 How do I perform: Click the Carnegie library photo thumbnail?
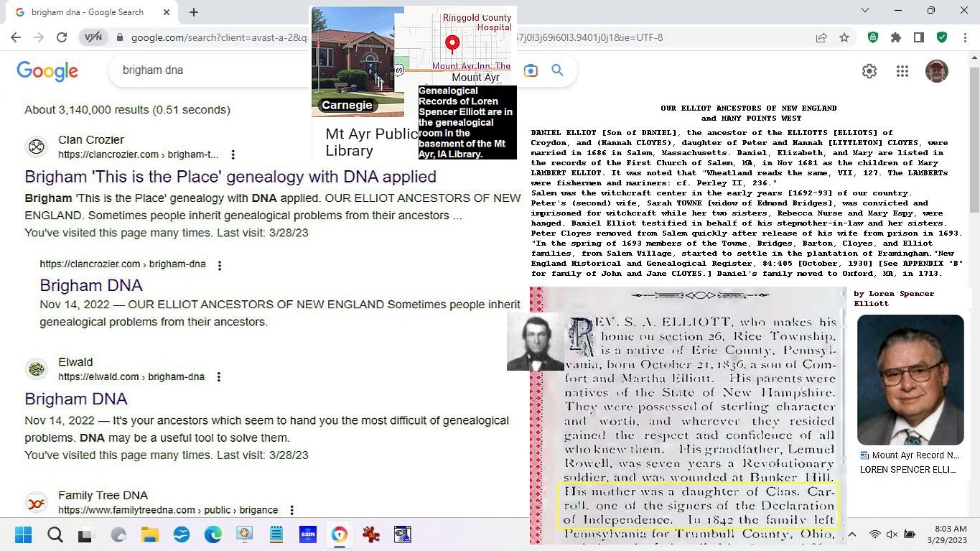click(x=357, y=62)
